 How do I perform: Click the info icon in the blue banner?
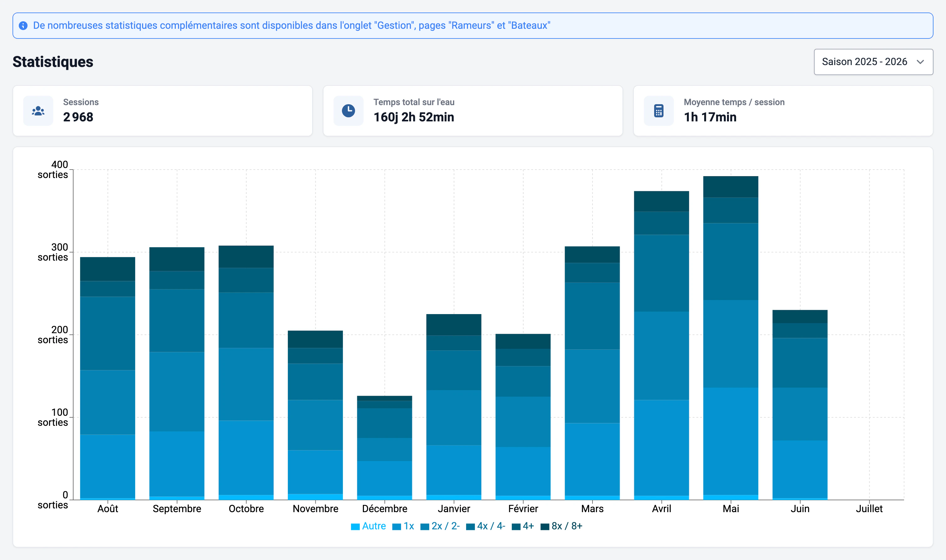click(x=23, y=26)
